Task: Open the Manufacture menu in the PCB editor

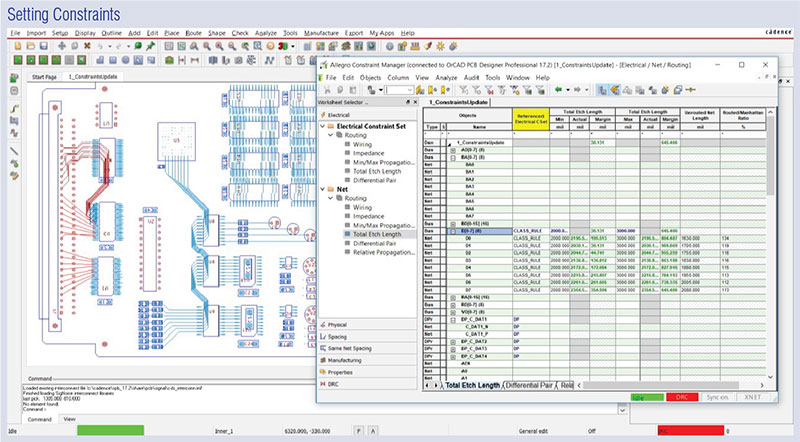Action: 321,33
